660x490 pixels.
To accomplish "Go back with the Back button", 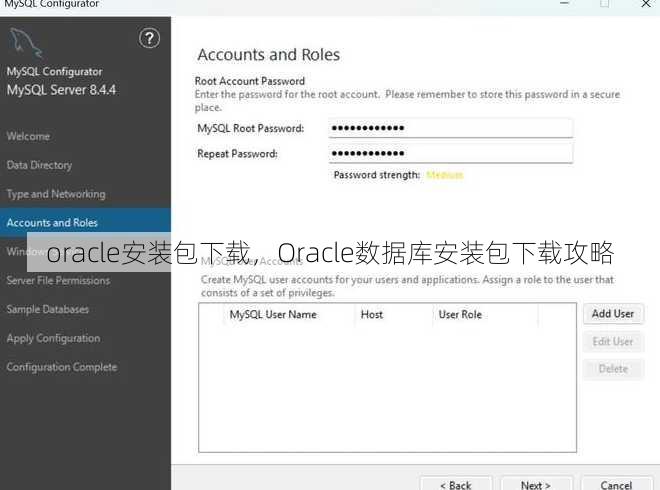I will click(455, 484).
